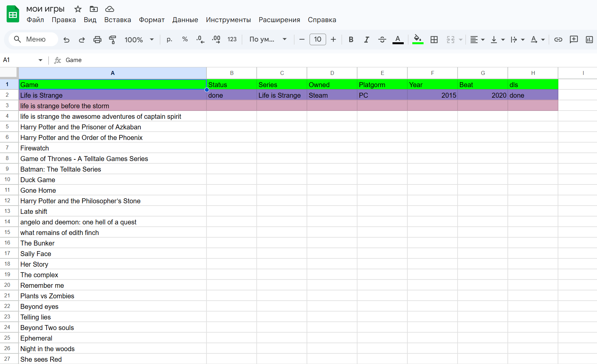Star this spreadsheet document
This screenshot has height=364, width=597.
point(78,9)
